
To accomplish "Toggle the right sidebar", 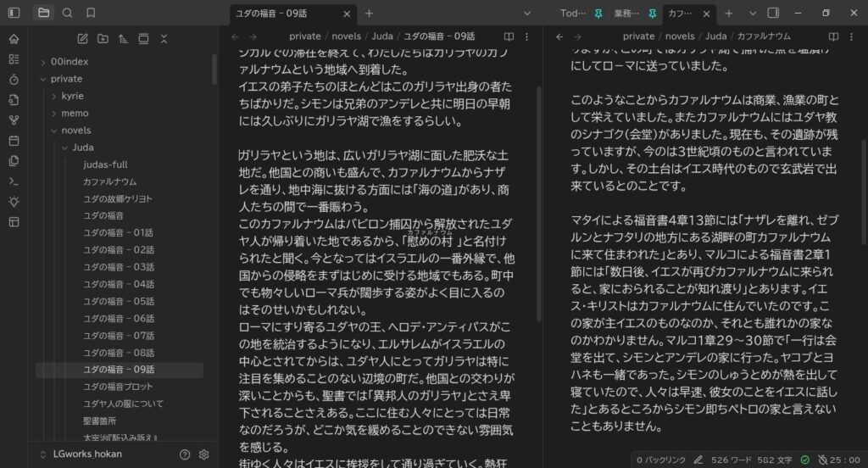I will click(x=773, y=13).
